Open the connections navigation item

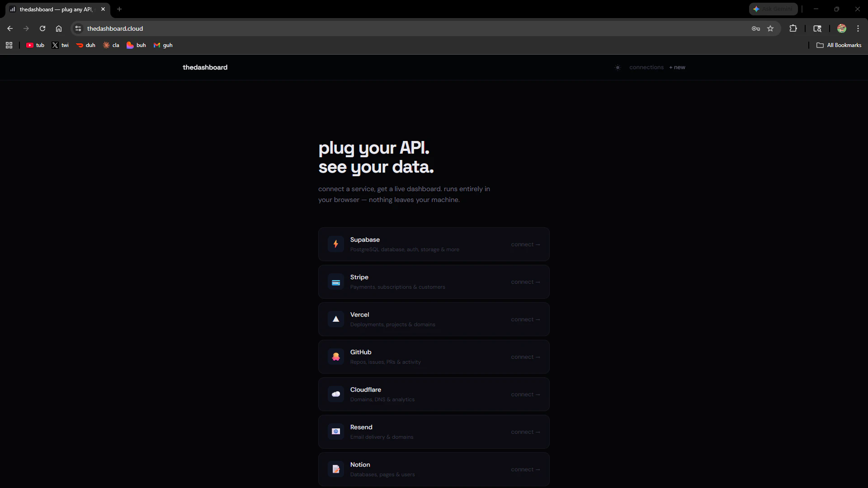646,67
